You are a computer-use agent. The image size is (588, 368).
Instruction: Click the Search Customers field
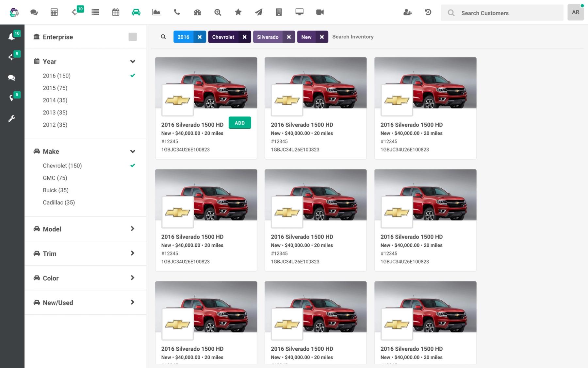502,13
